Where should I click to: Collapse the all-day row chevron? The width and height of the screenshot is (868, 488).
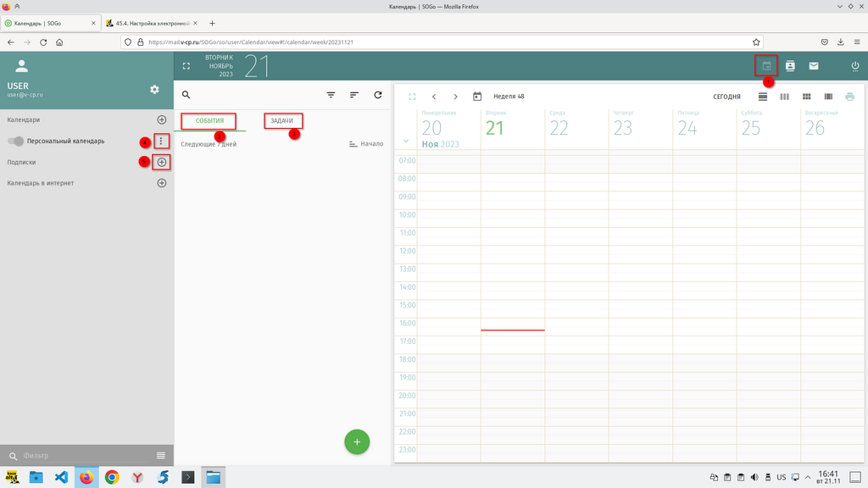pos(405,141)
